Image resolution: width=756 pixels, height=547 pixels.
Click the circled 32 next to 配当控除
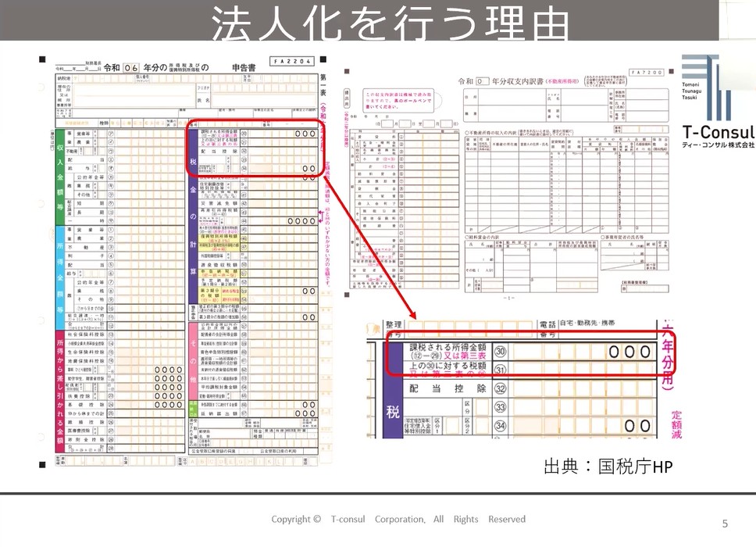(x=501, y=388)
